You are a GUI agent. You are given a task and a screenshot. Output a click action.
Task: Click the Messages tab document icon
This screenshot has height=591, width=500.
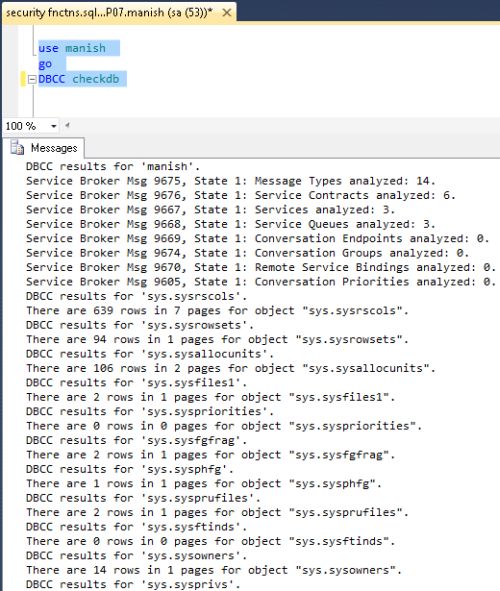pos(17,148)
